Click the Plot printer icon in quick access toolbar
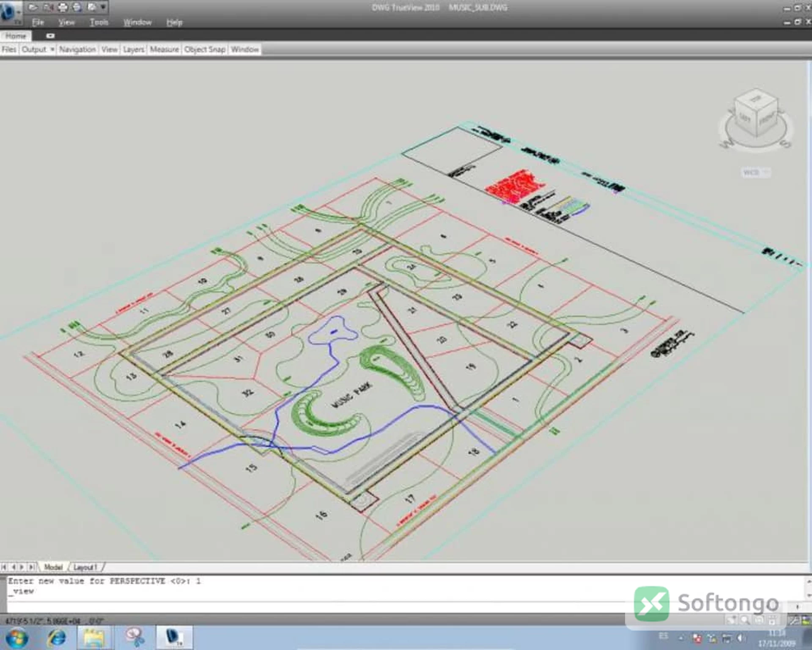This screenshot has height=650, width=812. coord(62,7)
